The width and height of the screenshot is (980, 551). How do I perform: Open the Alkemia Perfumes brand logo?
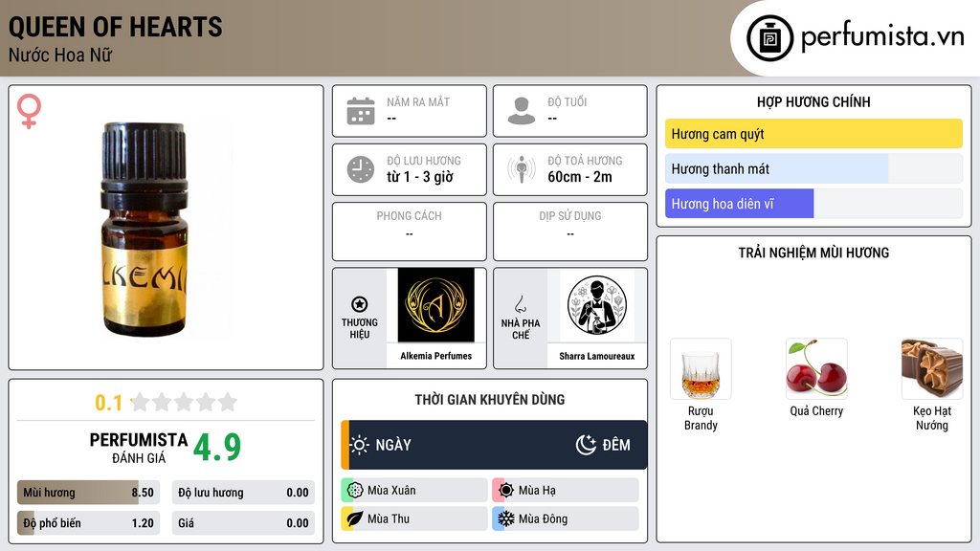(435, 305)
